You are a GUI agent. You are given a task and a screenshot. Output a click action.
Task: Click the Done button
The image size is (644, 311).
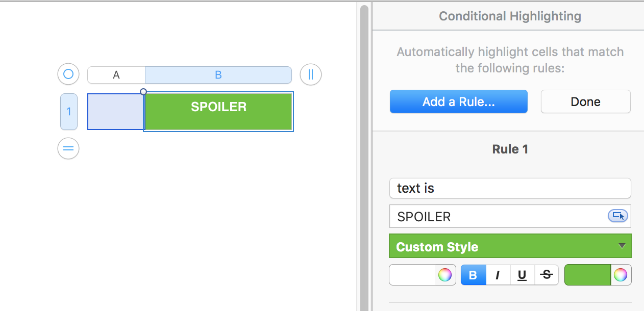585,101
